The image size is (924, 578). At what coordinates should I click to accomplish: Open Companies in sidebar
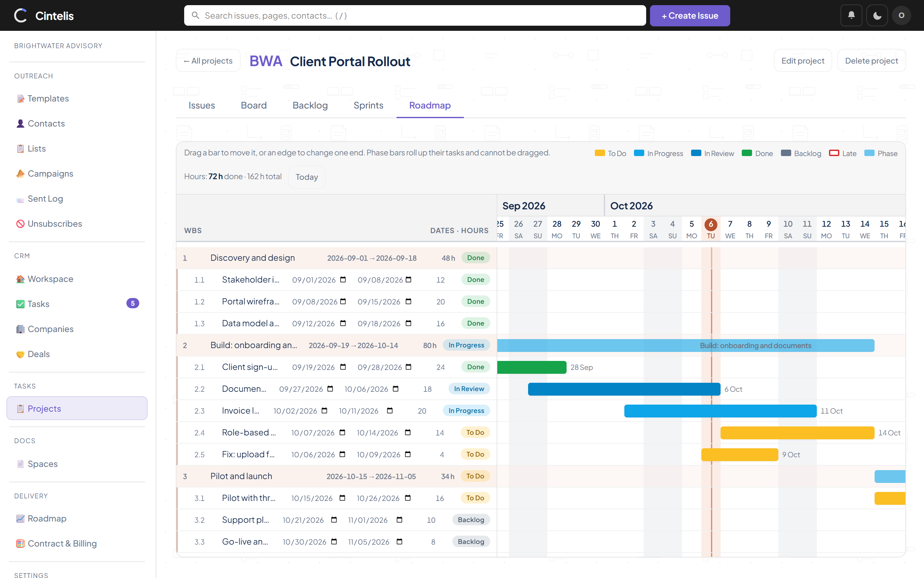[x=77, y=329]
